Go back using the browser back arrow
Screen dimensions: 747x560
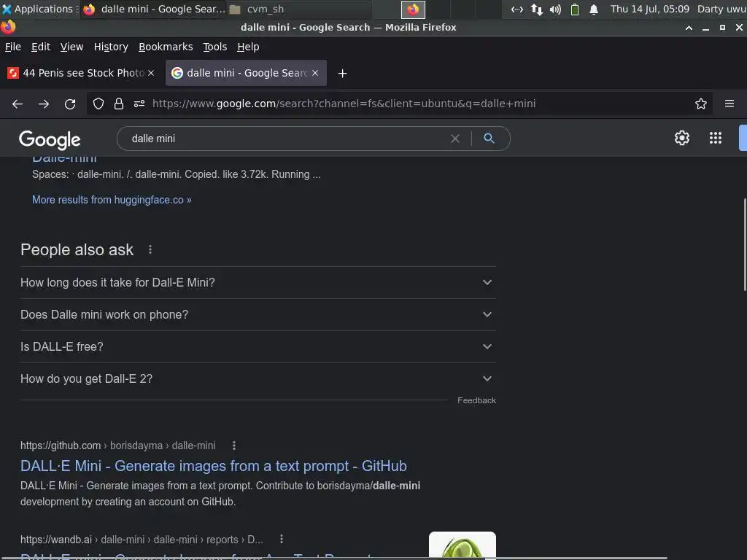(18, 104)
